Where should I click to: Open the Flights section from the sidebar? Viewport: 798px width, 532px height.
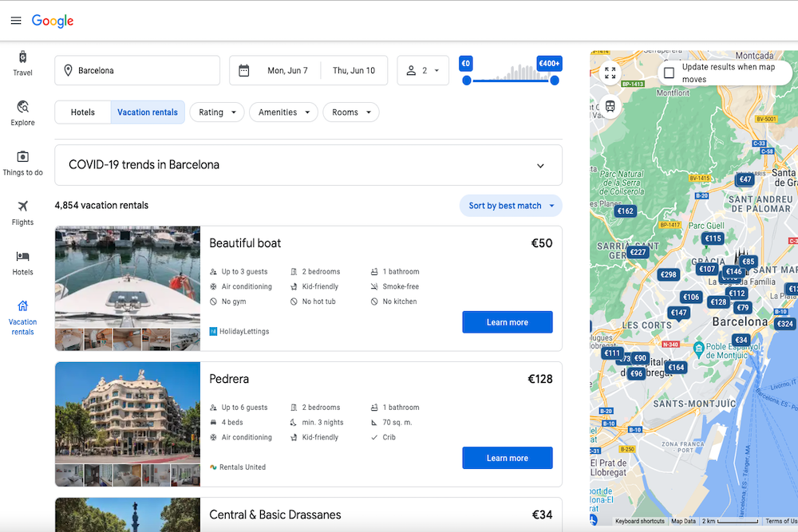22,211
